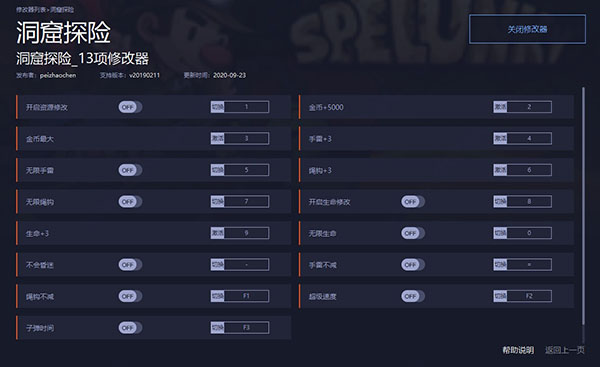Click the hotkey box for 手雷+3
The width and height of the screenshot is (600, 367).
529,138
